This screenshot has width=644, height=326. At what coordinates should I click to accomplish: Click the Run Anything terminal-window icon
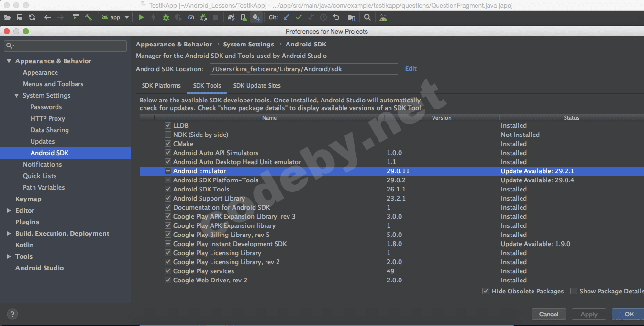[76, 17]
